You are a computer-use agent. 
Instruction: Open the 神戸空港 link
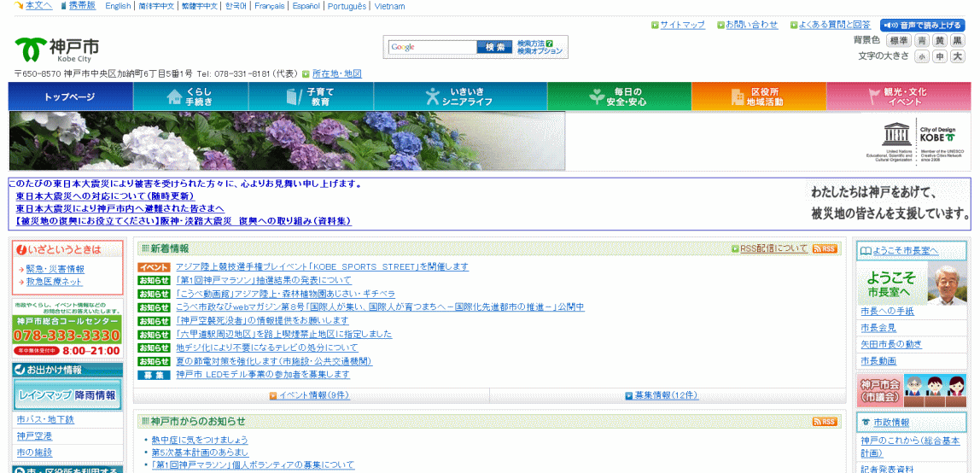tap(34, 436)
